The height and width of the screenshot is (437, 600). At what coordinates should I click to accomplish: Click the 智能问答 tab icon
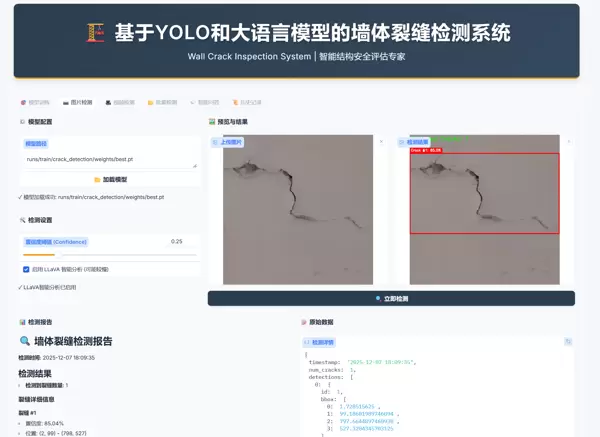click(x=194, y=102)
